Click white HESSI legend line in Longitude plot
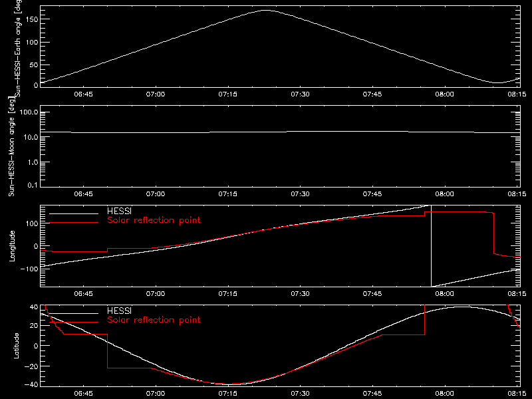Screen dimensions: 532x399 pos(74,213)
